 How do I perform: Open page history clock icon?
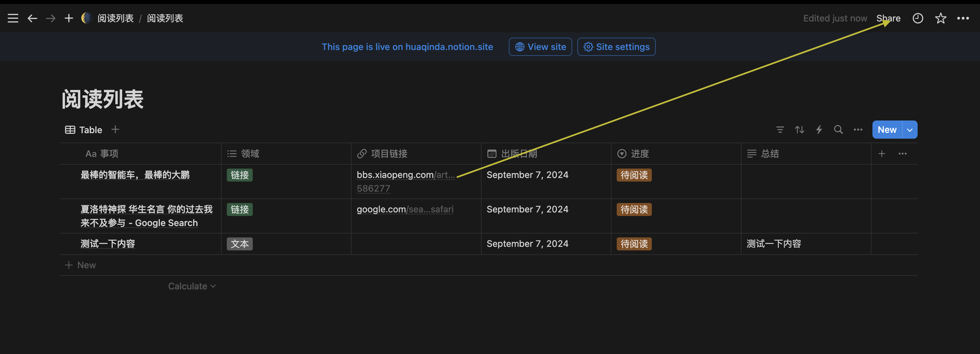tap(918, 18)
